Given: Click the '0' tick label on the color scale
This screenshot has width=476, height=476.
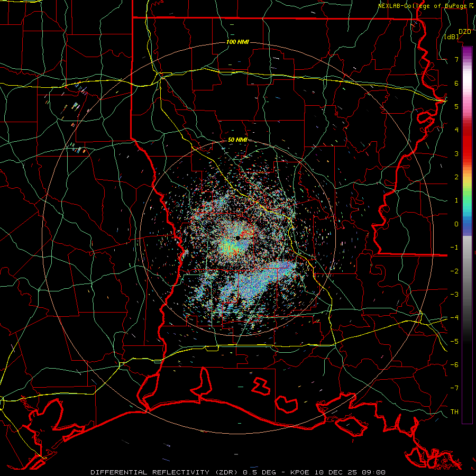Looking at the screenshot, I should pos(456,224).
